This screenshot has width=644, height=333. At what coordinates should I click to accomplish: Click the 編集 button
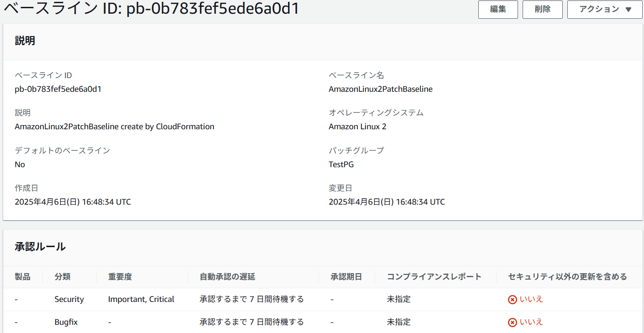[x=498, y=10]
